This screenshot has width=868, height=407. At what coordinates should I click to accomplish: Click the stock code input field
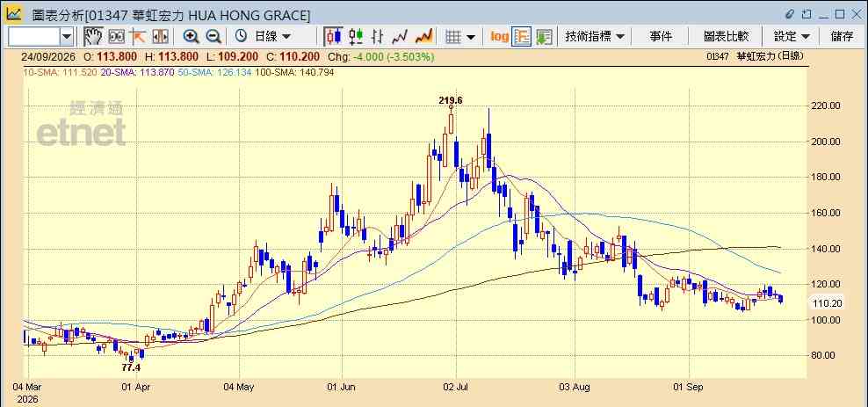33,37
